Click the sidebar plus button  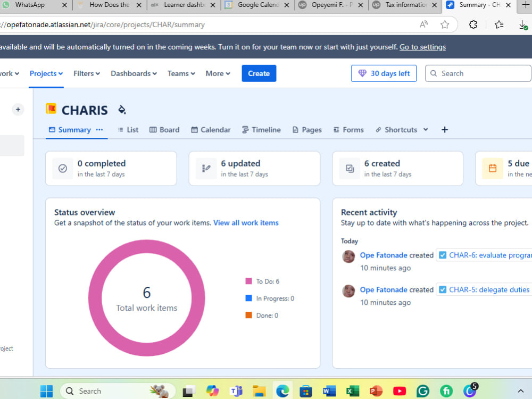[18, 110]
